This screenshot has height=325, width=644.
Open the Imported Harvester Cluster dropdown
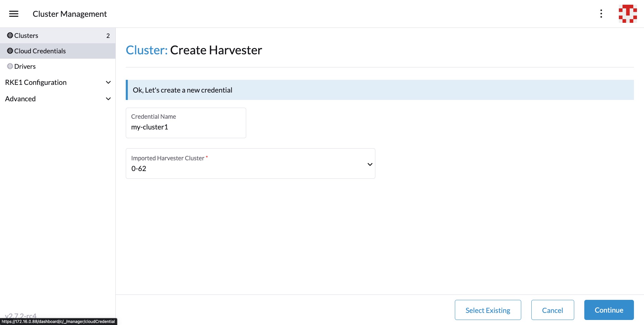click(250, 164)
